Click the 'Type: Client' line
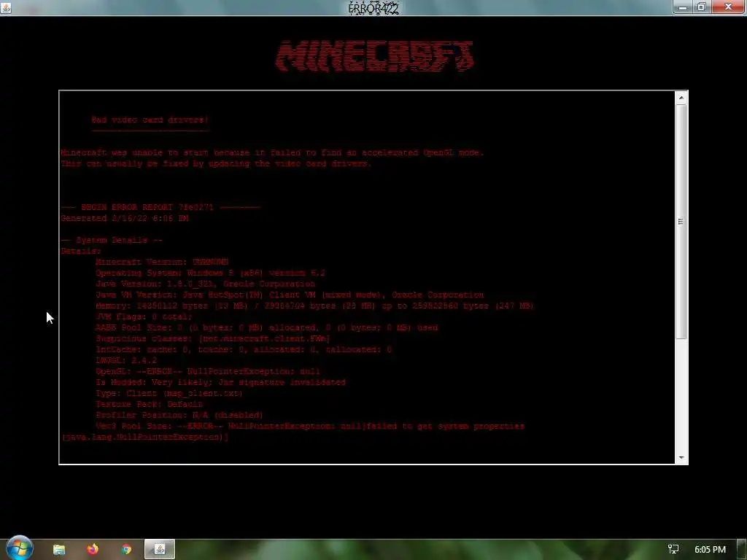 (169, 393)
